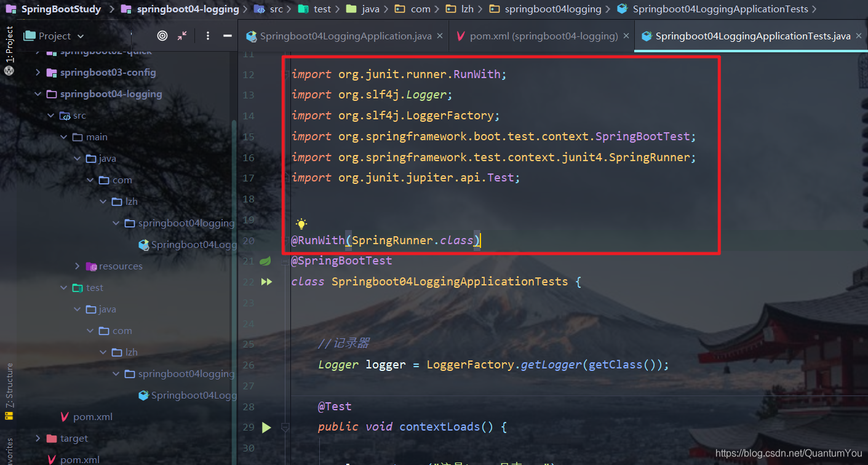Select springboot04logging package under test

(180, 374)
